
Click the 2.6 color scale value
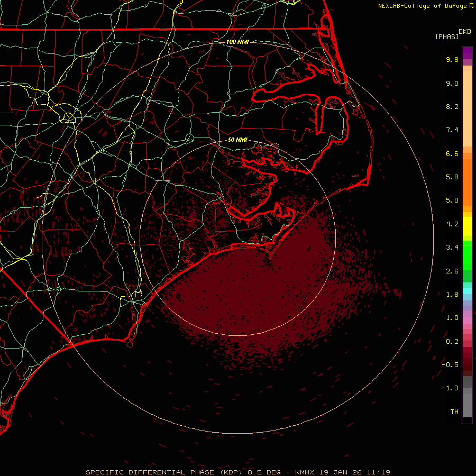click(452, 271)
